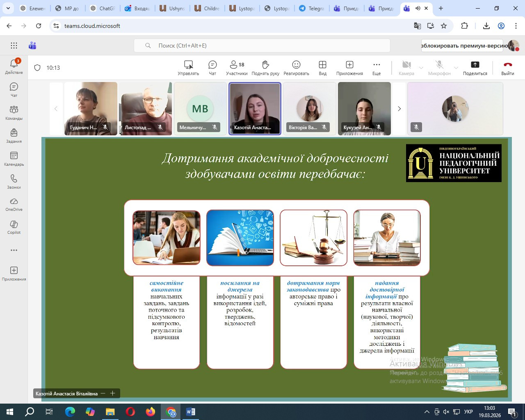This screenshot has height=420, width=525.
Task: Open Действие notifications in sidebar
Action: [14, 66]
